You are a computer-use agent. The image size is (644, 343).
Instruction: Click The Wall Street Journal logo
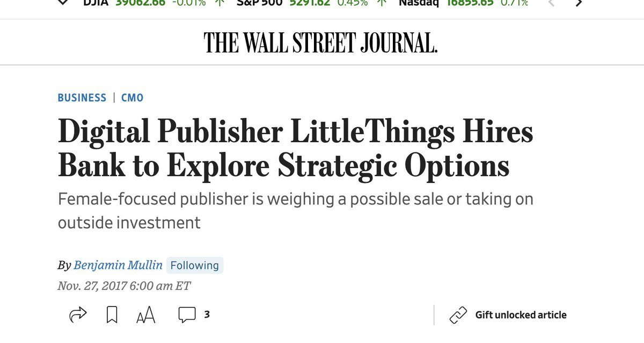tap(320, 42)
